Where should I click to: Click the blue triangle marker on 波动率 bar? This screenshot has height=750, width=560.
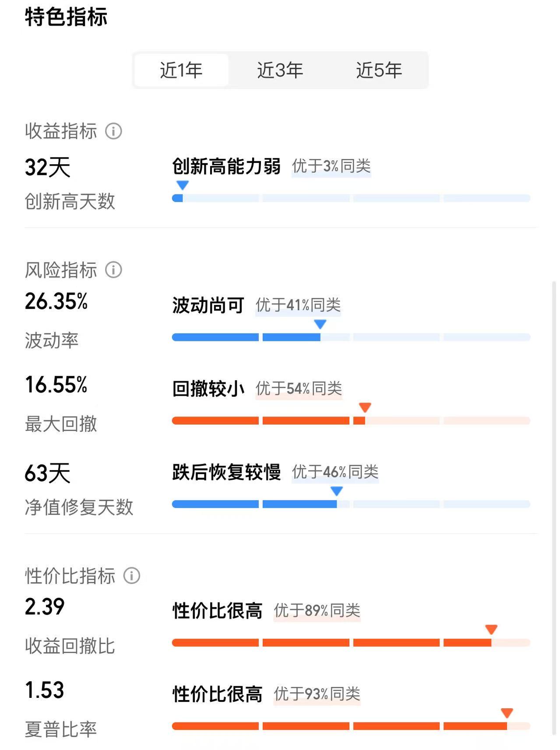click(x=320, y=324)
